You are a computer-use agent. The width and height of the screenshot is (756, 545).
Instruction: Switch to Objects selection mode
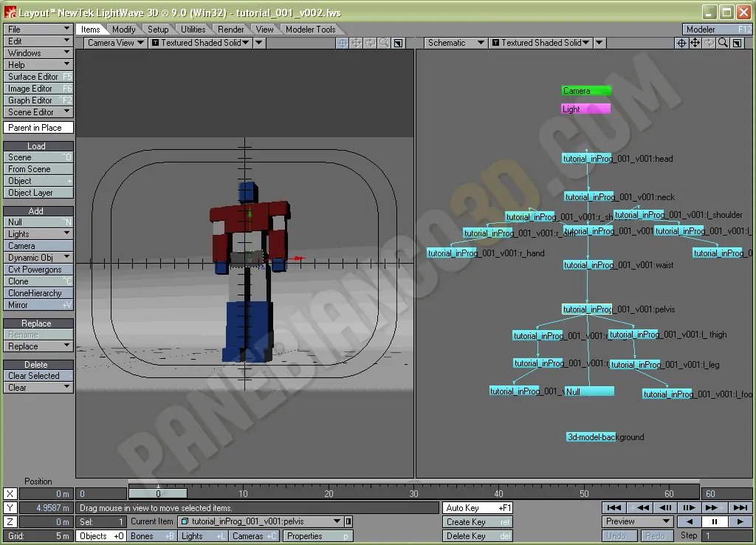pos(101,536)
